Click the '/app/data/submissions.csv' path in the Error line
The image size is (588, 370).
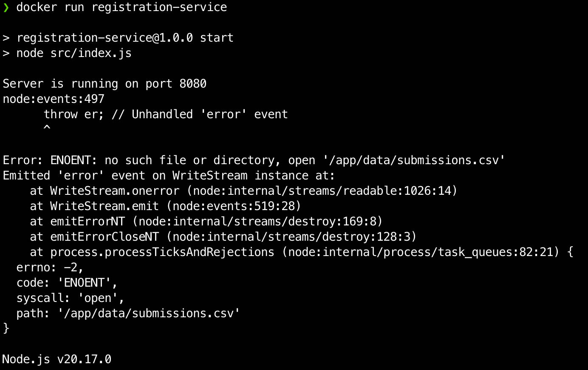(414, 160)
